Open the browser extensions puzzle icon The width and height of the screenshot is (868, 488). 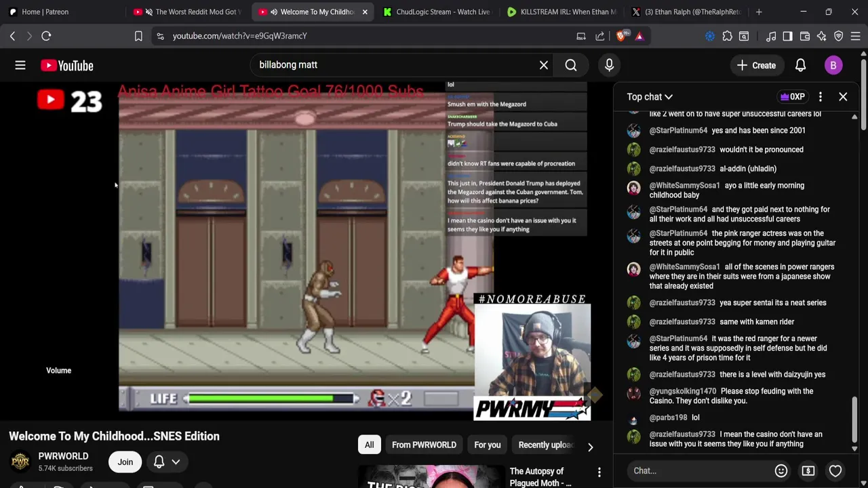(727, 36)
